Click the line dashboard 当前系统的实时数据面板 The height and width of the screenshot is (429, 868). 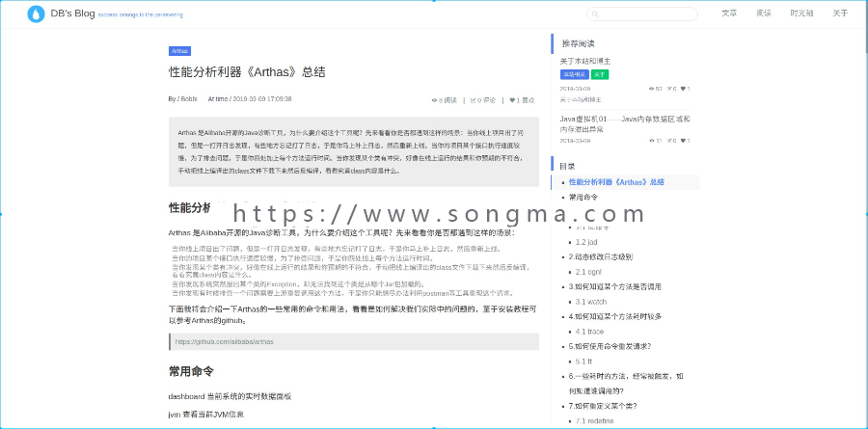[x=230, y=396]
